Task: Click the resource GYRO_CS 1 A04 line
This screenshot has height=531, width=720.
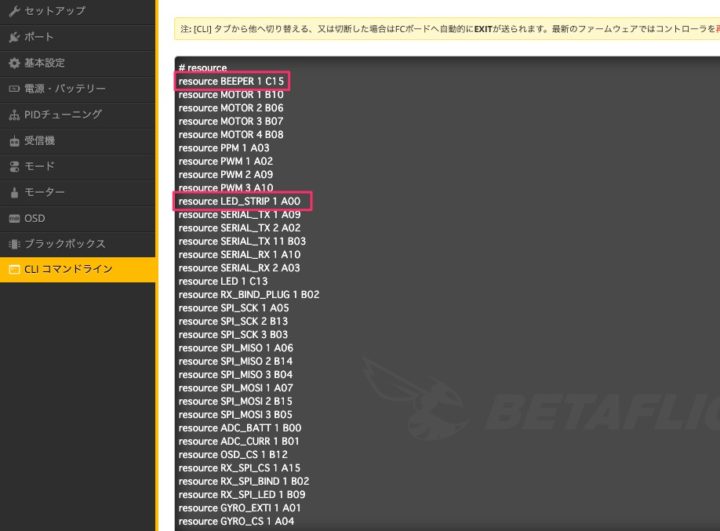Action: [x=235, y=521]
